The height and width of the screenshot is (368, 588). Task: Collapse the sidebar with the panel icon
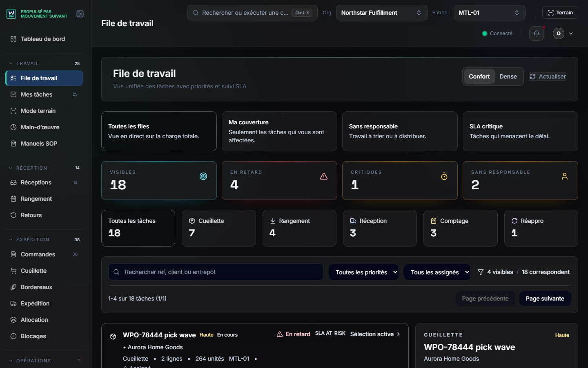[80, 14]
